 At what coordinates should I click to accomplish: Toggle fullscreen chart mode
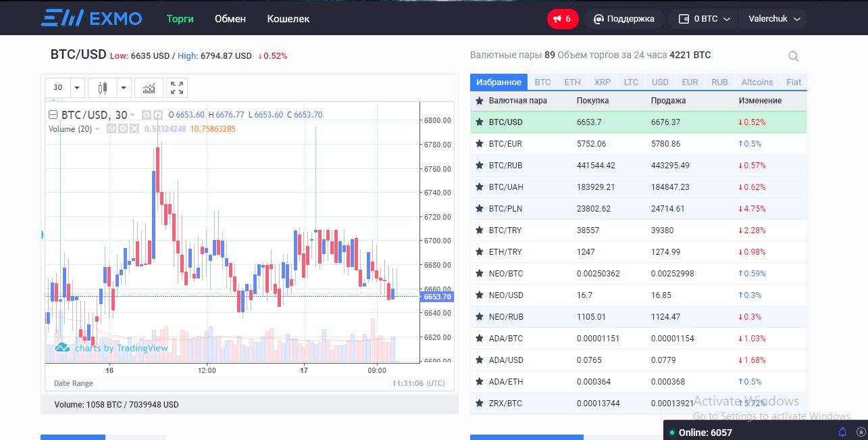click(177, 88)
